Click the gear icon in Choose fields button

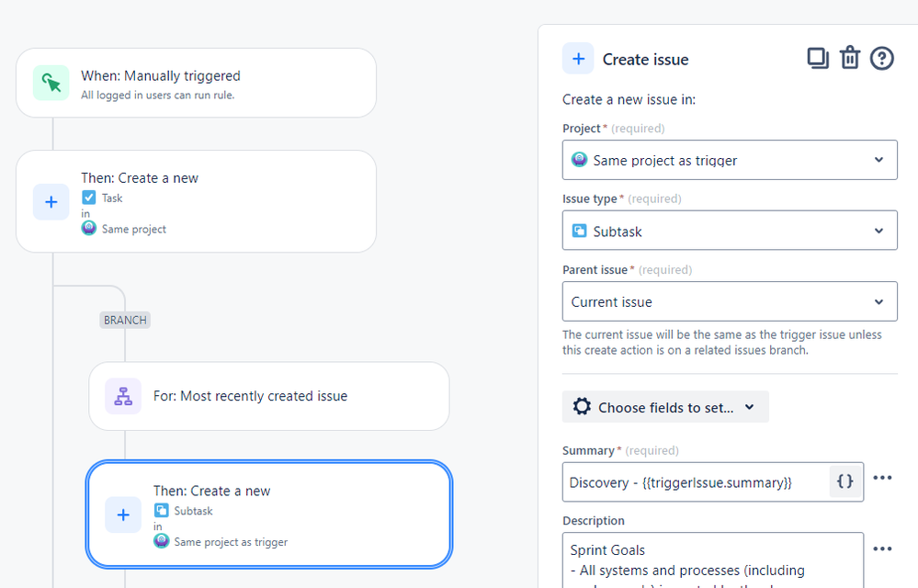pyautogui.click(x=582, y=407)
